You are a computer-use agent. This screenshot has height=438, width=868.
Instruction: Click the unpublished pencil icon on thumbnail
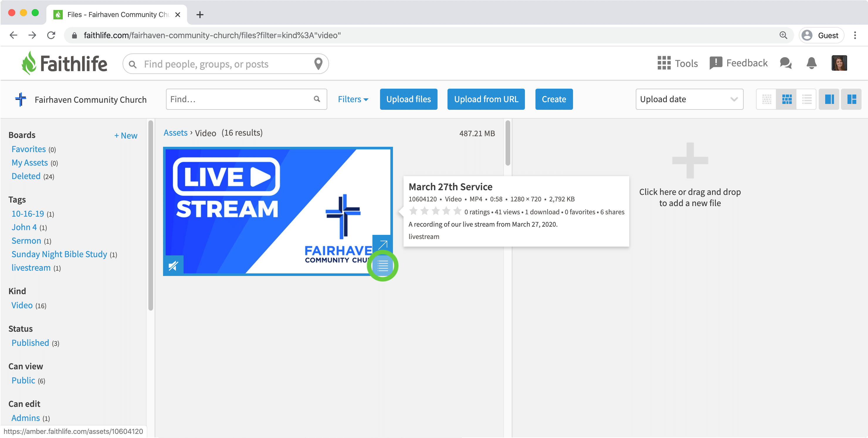click(173, 266)
